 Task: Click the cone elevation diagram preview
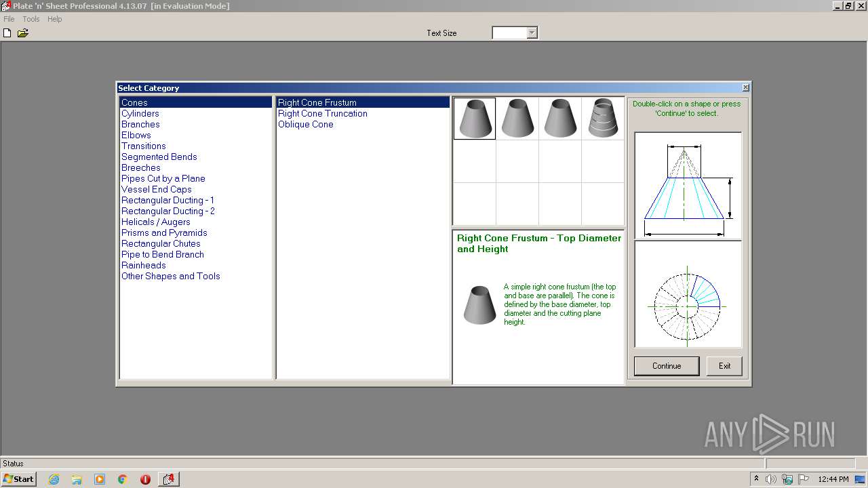pyautogui.click(x=688, y=186)
